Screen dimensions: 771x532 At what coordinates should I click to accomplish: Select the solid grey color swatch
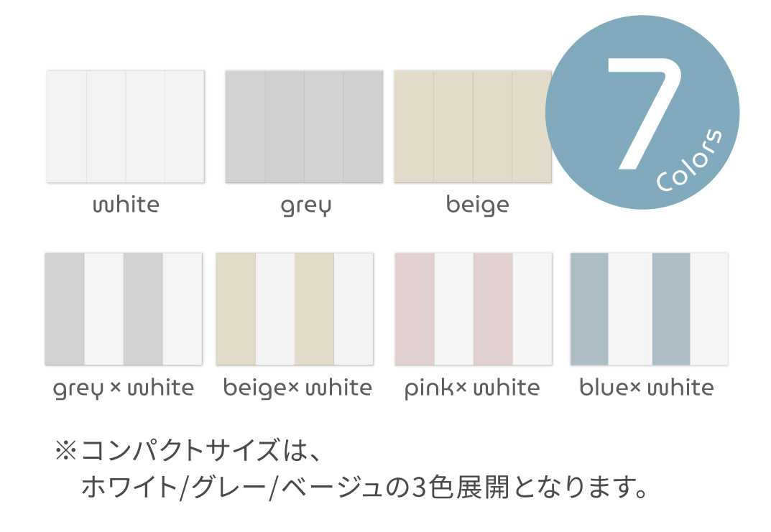pyautogui.click(x=304, y=126)
